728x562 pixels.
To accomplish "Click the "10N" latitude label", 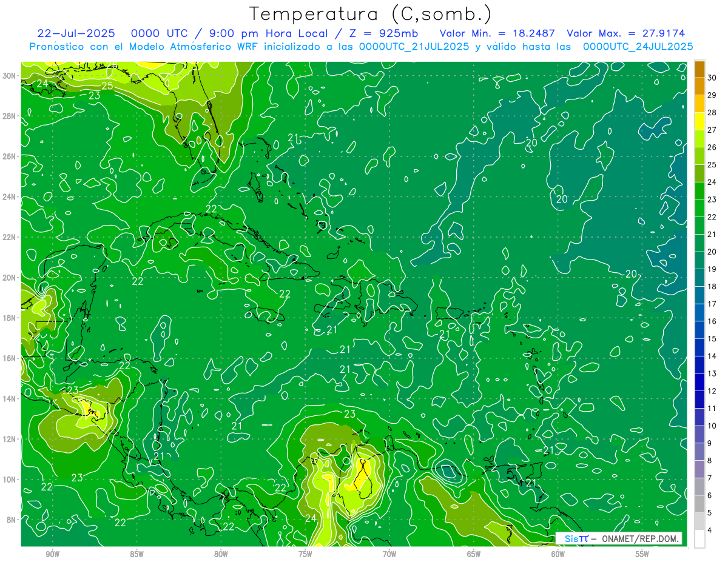I will [x=10, y=480].
